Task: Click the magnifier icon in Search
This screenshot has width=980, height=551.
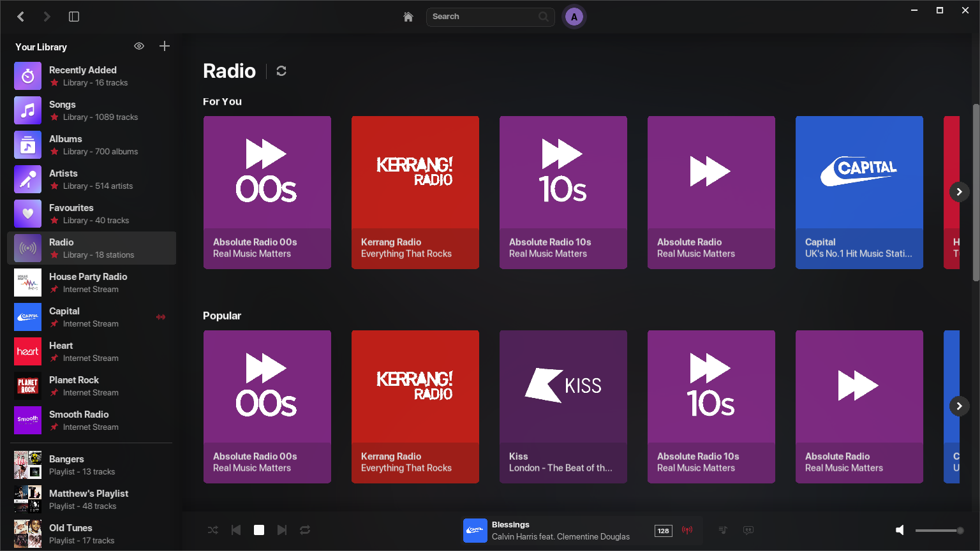Action: pos(544,17)
